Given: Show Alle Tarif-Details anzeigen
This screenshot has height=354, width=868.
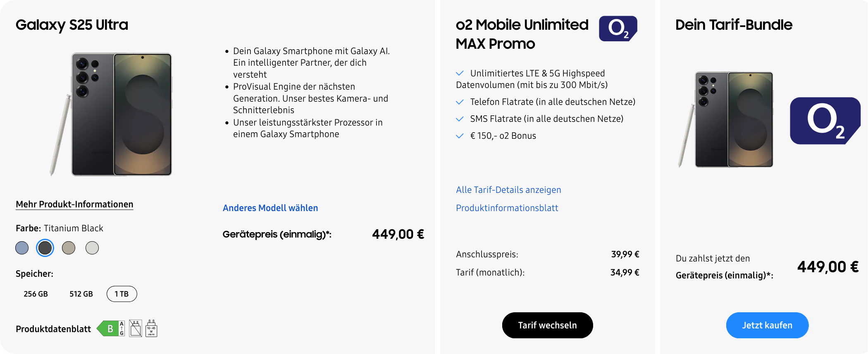Looking at the screenshot, I should [x=508, y=190].
